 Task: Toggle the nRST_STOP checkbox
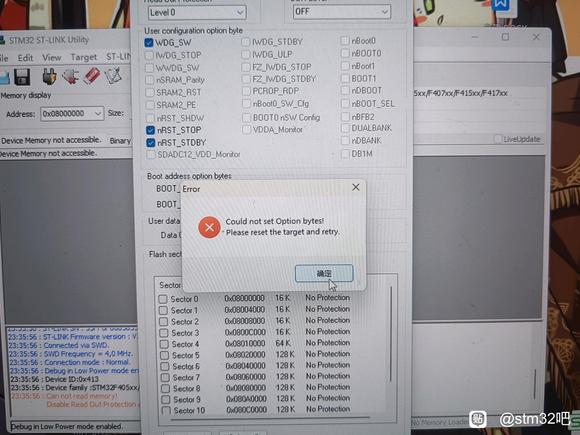point(150,130)
